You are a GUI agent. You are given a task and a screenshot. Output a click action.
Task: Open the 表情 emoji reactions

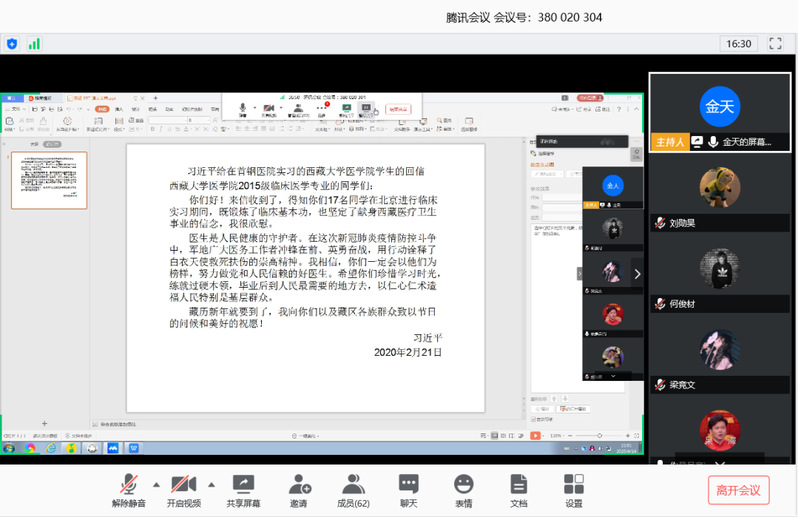(x=463, y=490)
